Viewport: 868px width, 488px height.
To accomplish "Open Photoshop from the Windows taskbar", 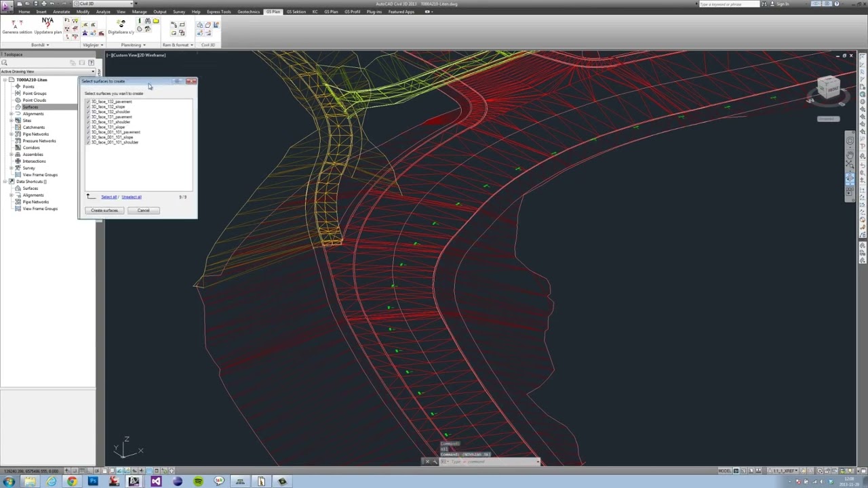I will pyautogui.click(x=93, y=481).
